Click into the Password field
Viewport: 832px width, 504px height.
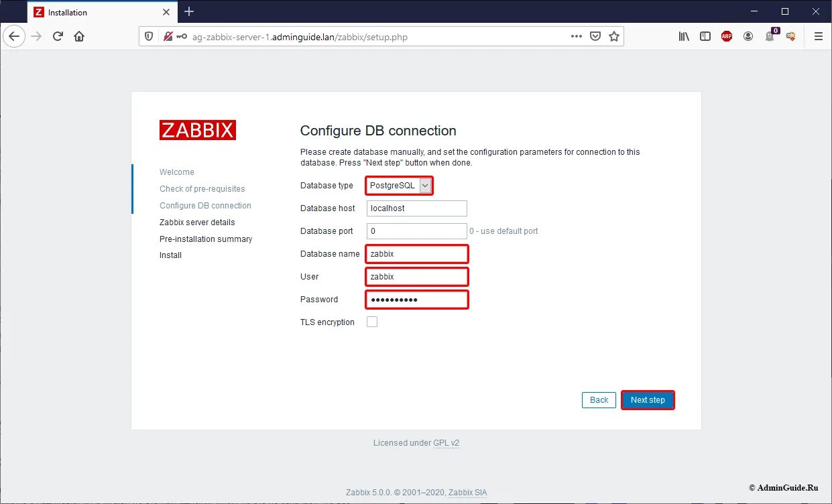417,300
